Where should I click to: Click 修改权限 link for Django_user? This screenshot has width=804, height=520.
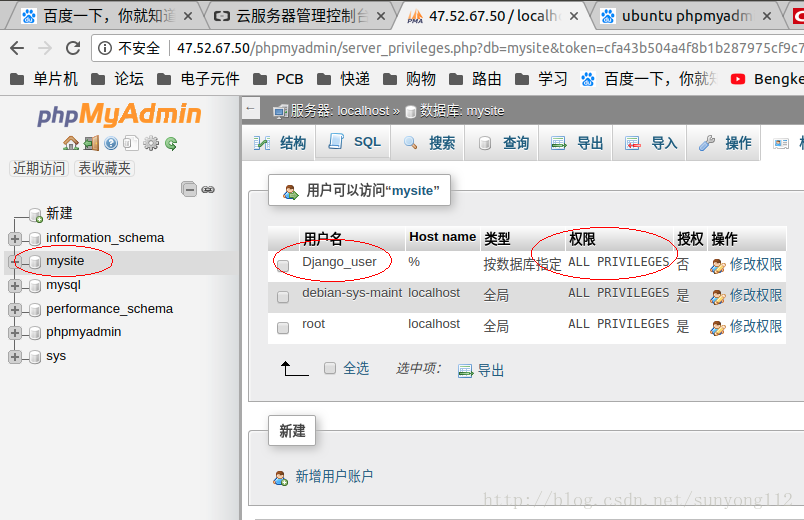[756, 265]
